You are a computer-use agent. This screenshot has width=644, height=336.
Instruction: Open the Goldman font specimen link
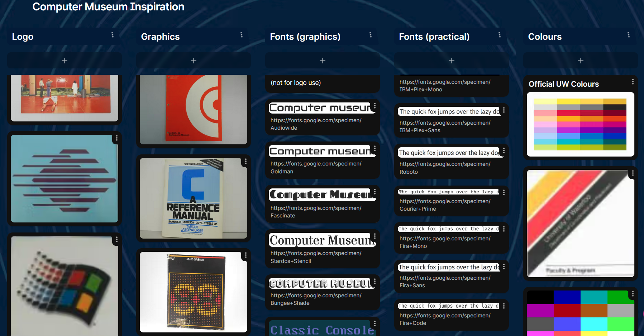coord(316,167)
